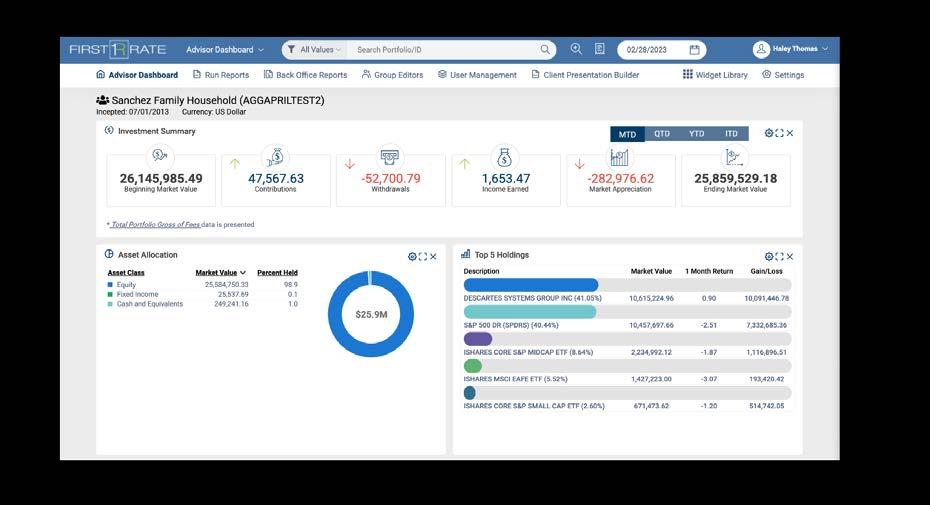Select the YTD period toggle
This screenshot has width=930, height=505.
(696, 134)
